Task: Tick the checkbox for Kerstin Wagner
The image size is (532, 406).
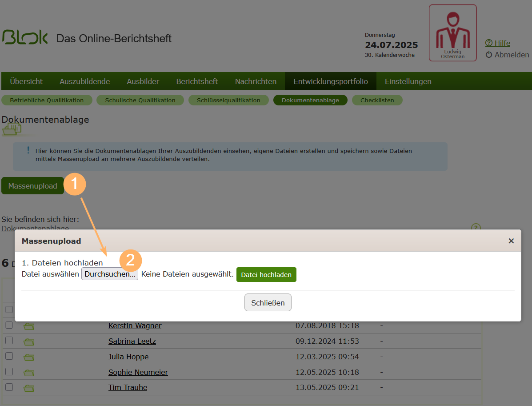Action: point(9,325)
